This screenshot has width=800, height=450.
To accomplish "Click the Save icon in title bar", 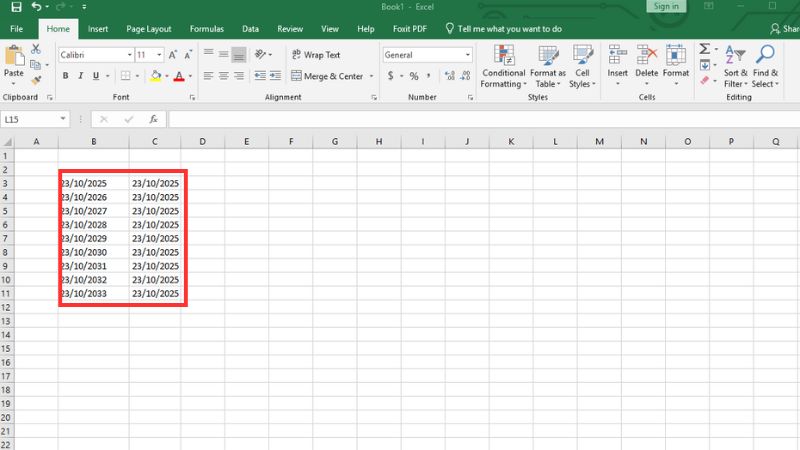I will tap(15, 7).
